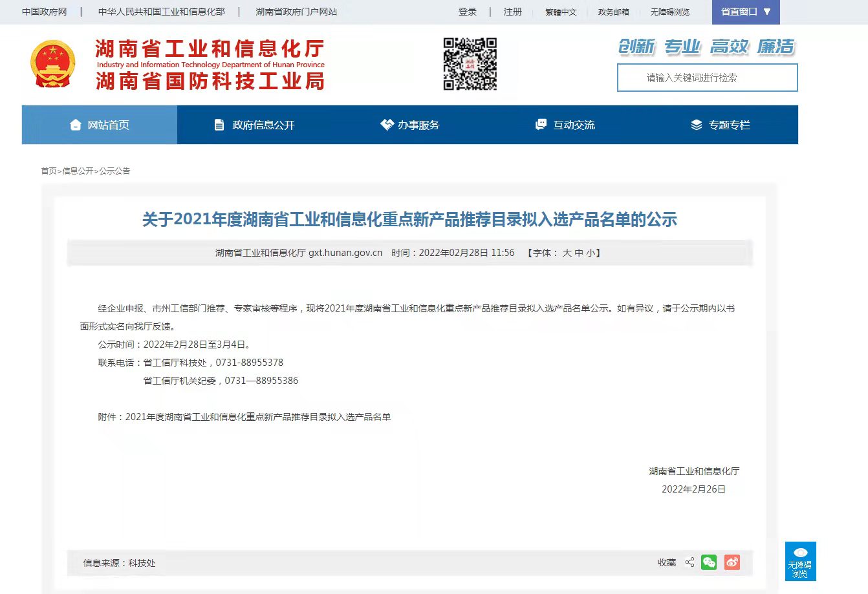This screenshot has height=594, width=868.
Task: Open 办事服务 navigation section
Action: (x=409, y=124)
